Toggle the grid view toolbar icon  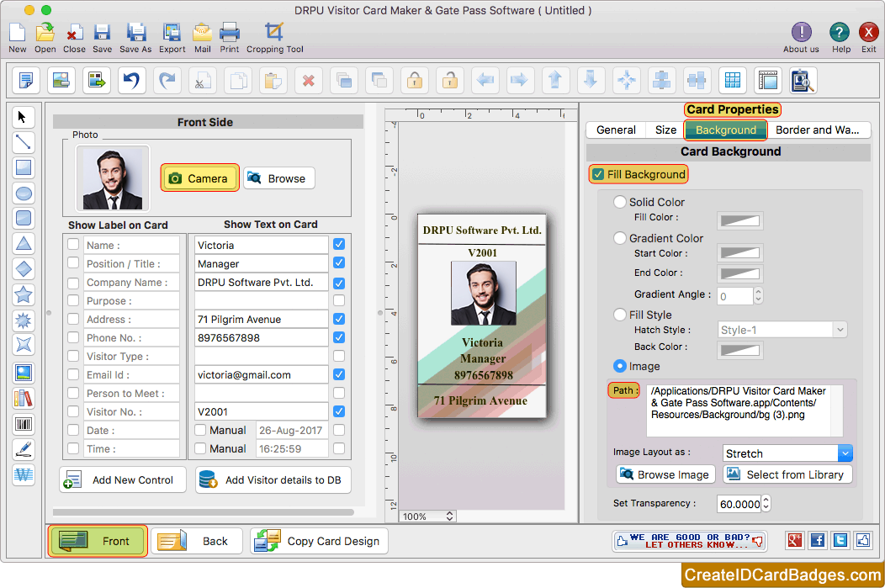tap(733, 80)
